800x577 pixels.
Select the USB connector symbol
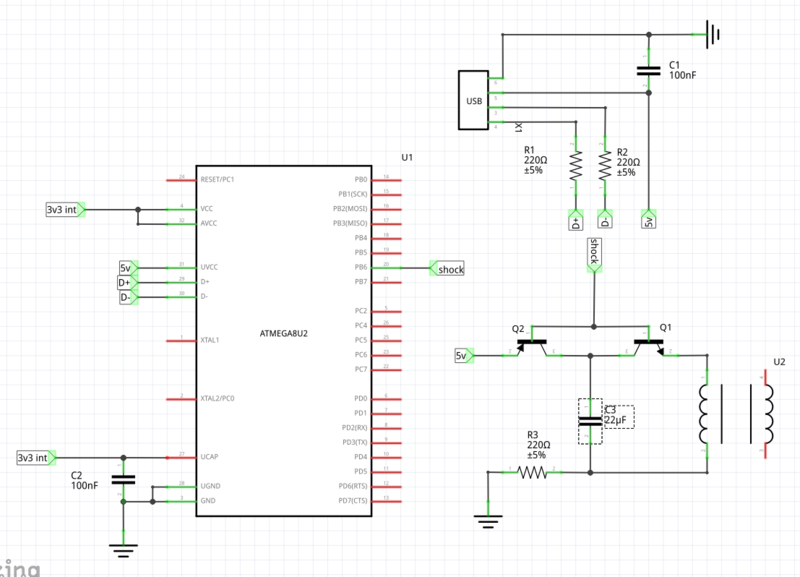[473, 100]
